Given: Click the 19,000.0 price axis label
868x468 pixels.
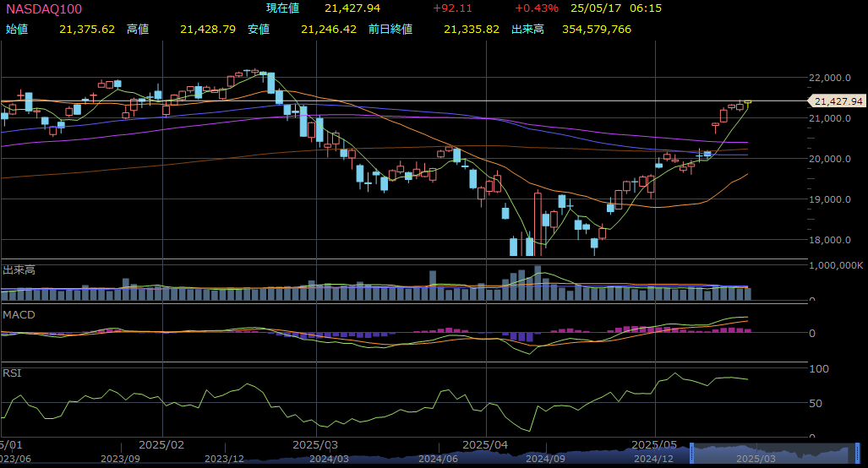Looking at the screenshot, I should (x=830, y=199).
